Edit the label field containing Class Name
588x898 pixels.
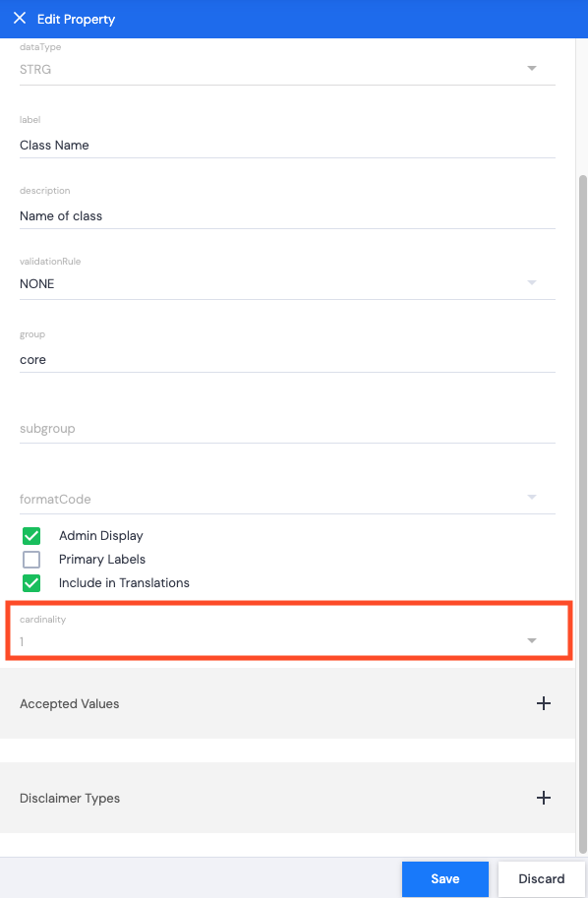(x=287, y=146)
